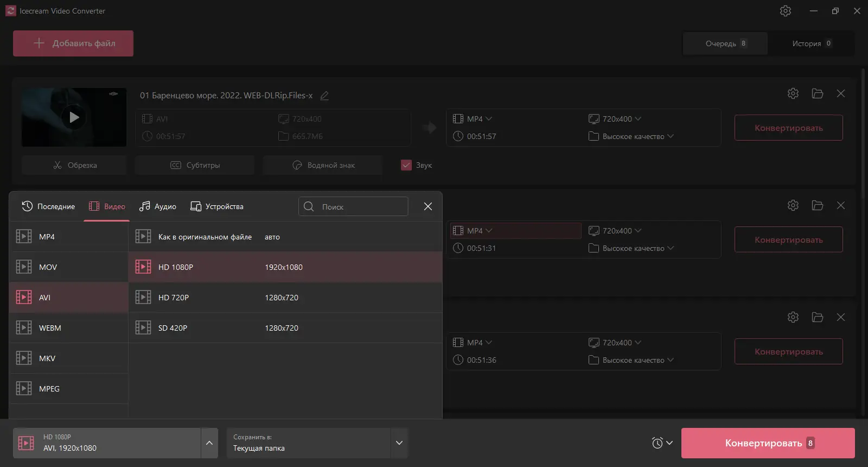Viewport: 868px width, 467px height.
Task: Open Высокое качество dropdown for 00:51:31 file
Action: point(631,248)
